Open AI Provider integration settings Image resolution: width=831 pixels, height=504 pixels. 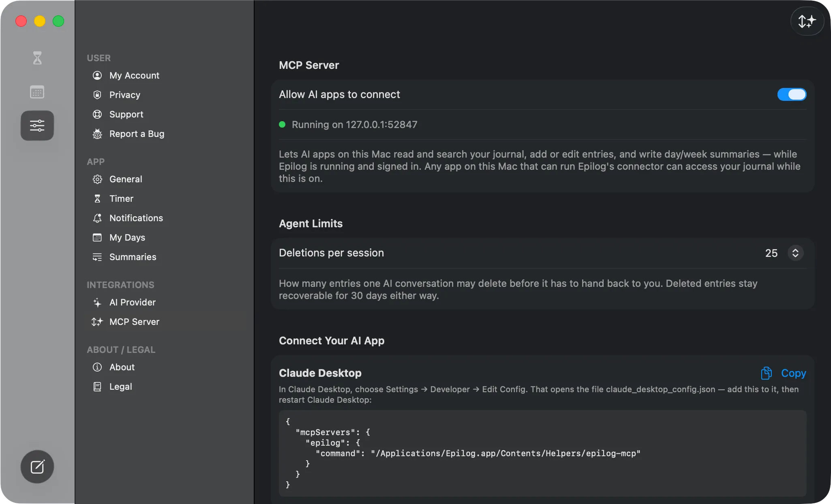tap(133, 302)
